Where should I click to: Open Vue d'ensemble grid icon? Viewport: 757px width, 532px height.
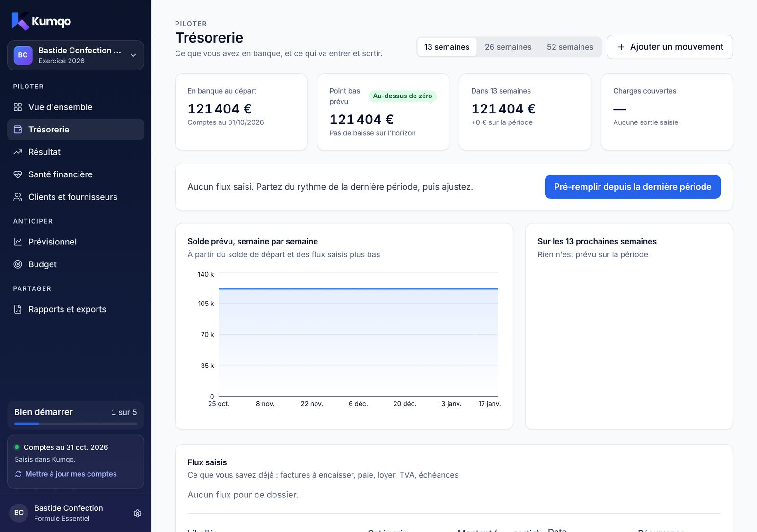(18, 107)
